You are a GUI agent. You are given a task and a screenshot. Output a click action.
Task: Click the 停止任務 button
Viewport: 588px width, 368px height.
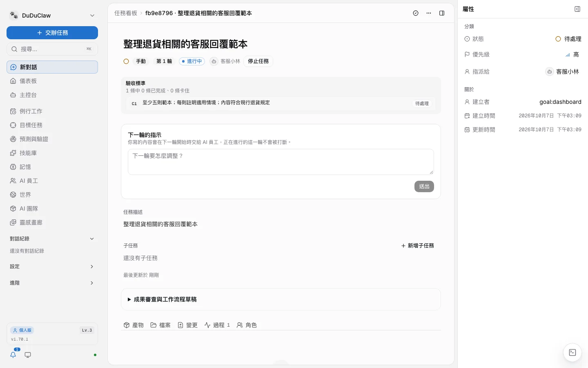[258, 61]
